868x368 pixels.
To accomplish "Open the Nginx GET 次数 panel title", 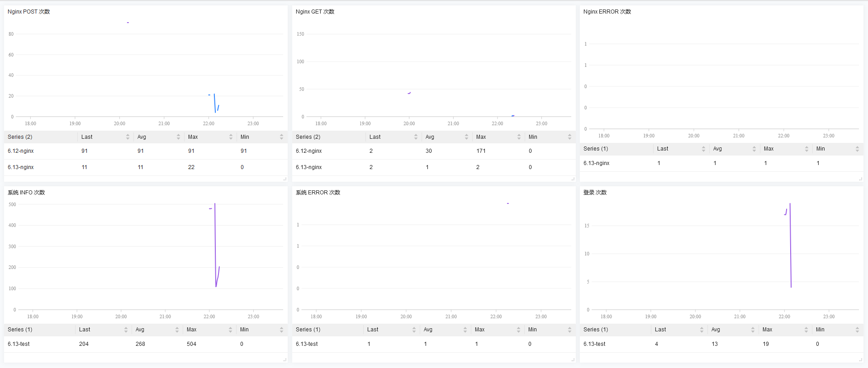I will tap(315, 12).
